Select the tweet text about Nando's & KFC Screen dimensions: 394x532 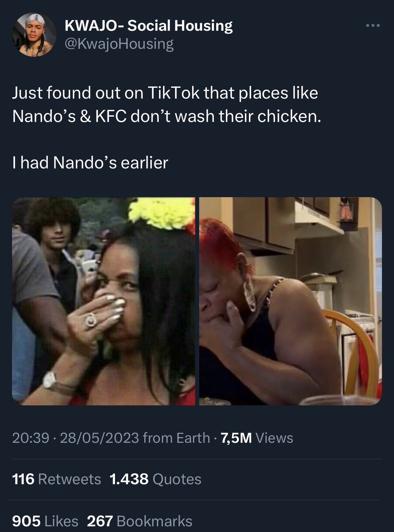[167, 104]
